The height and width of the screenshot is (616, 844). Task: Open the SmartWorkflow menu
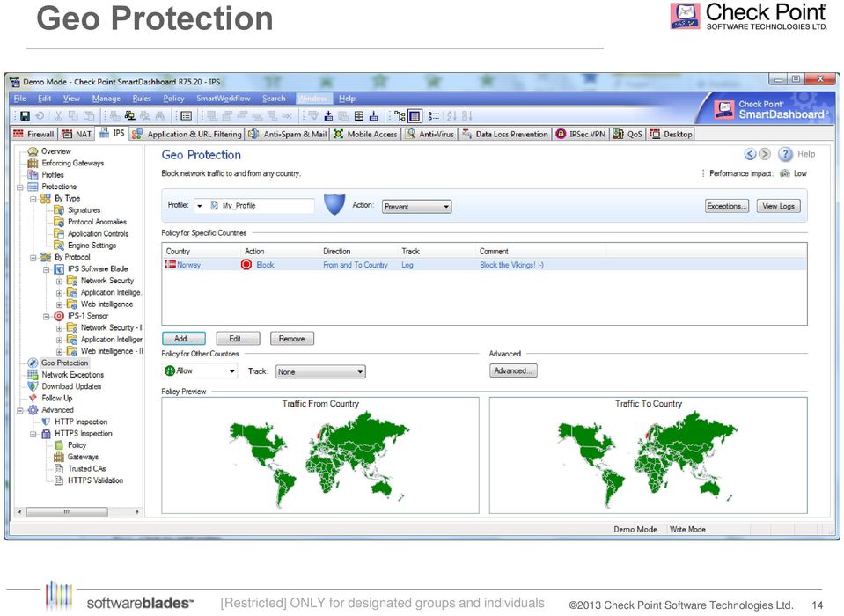[224, 99]
